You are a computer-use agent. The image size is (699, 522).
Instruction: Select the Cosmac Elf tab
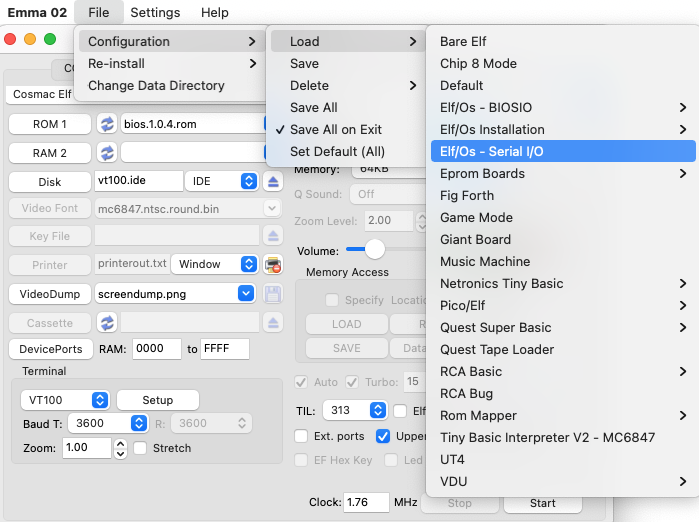pos(41,95)
